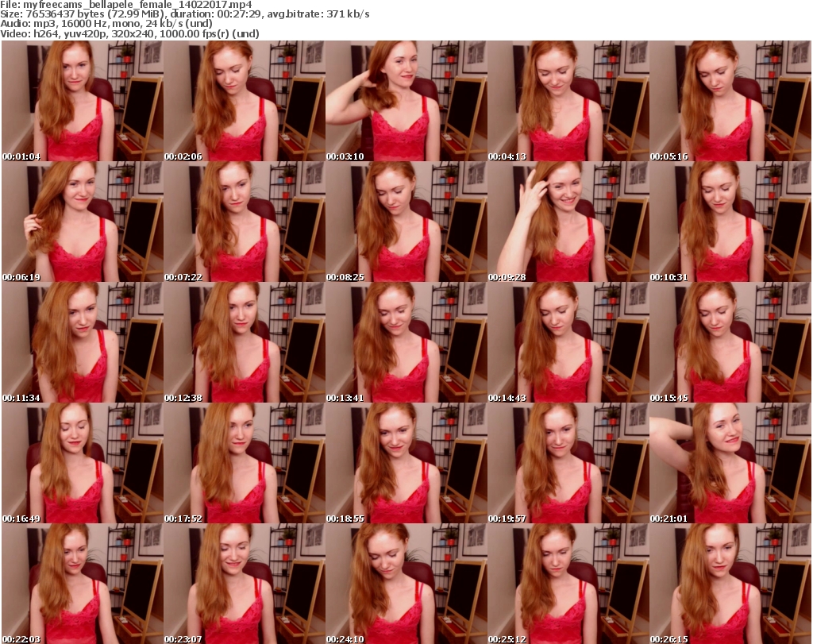
Task: Click the Audio mp3 info line
Action: (106, 24)
